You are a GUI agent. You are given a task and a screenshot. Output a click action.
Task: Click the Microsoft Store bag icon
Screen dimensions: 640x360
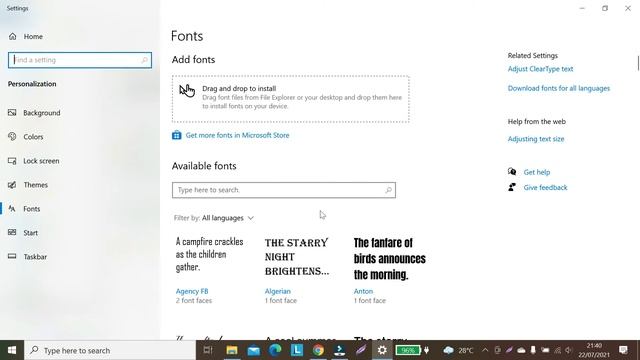coord(176,135)
